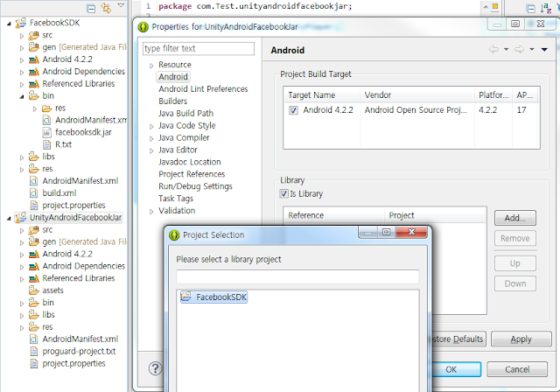Select facebooksdk.jar file icon
This screenshot has width=560, height=392.
(46, 132)
